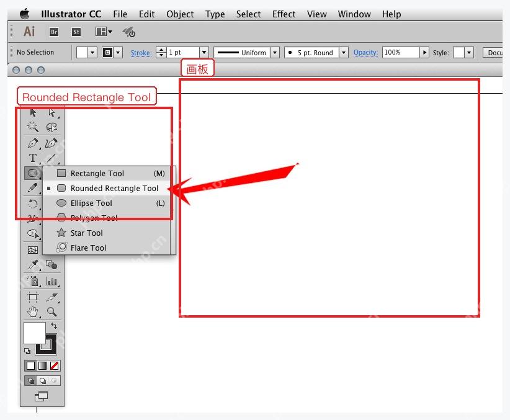Click the active Rounded Rectangle toolbox icon
Image resolution: width=510 pixels, height=420 pixels.
pos(33,173)
